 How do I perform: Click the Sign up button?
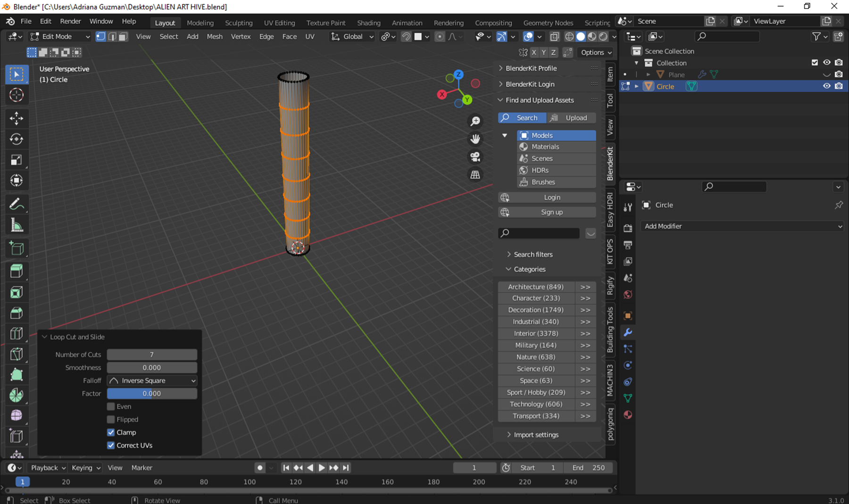(x=547, y=212)
